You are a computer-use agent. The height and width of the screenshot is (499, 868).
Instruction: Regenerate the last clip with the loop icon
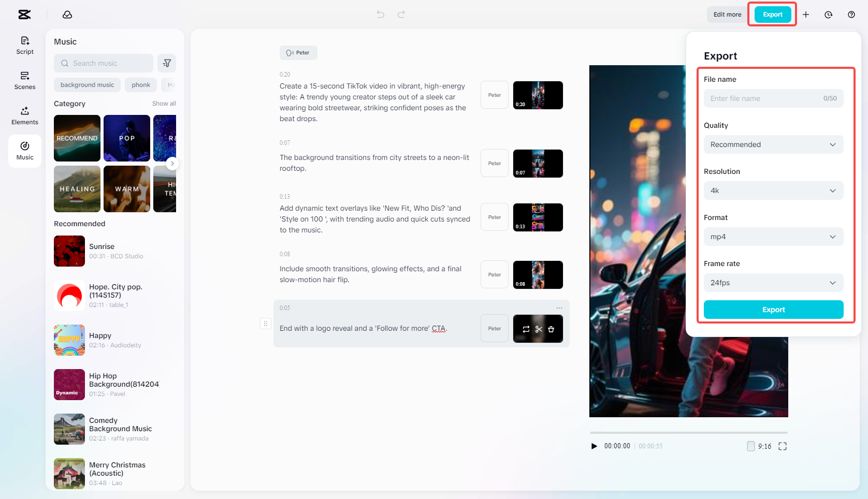pos(526,329)
